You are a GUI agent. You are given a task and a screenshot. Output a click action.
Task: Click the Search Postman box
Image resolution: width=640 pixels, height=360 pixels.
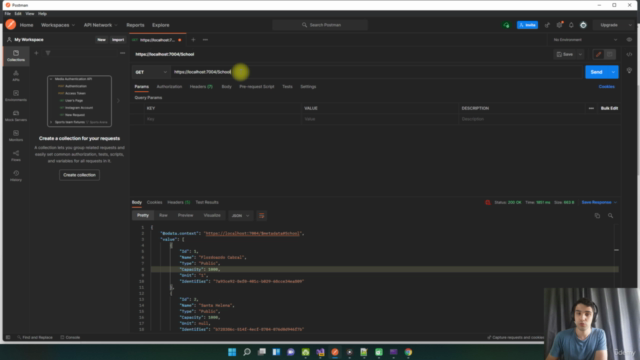[x=320, y=25]
